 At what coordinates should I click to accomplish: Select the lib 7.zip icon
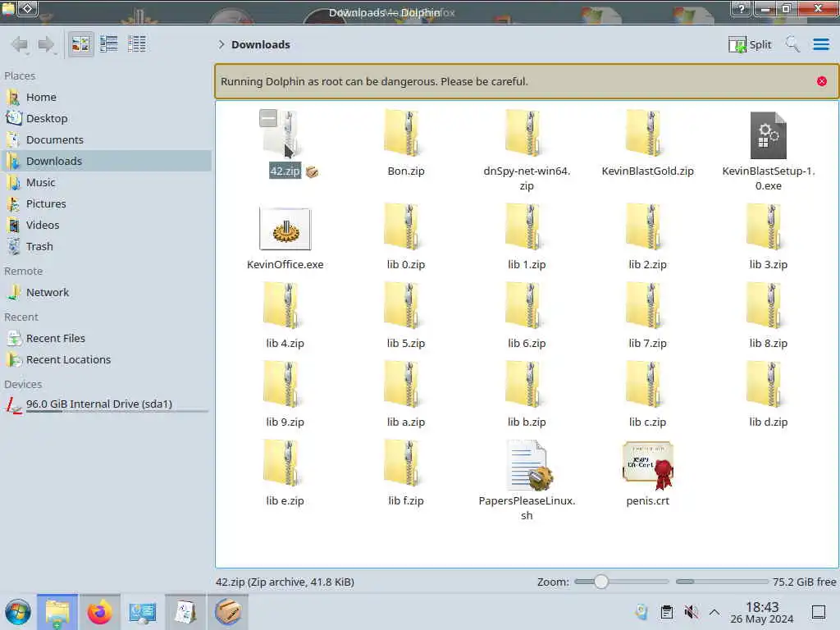tap(647, 306)
